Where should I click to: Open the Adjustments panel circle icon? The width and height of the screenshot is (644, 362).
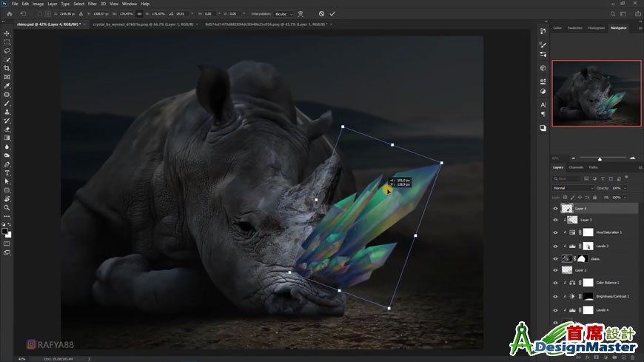(543, 91)
